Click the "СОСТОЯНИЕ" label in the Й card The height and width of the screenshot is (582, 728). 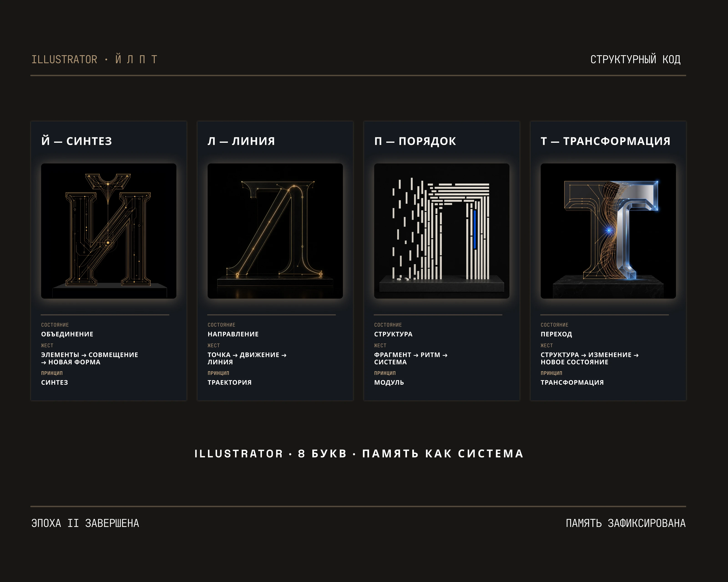point(55,325)
